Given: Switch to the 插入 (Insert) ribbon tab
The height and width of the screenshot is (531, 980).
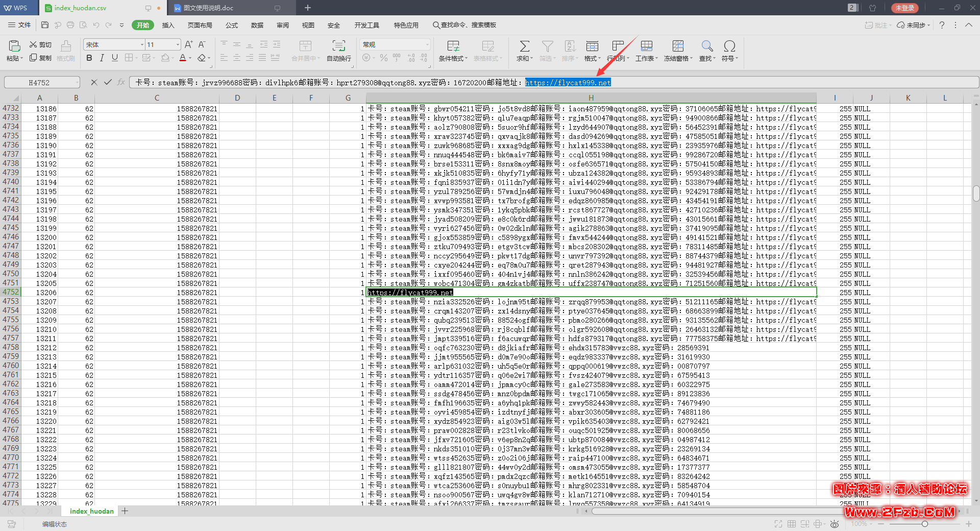Looking at the screenshot, I should [168, 25].
